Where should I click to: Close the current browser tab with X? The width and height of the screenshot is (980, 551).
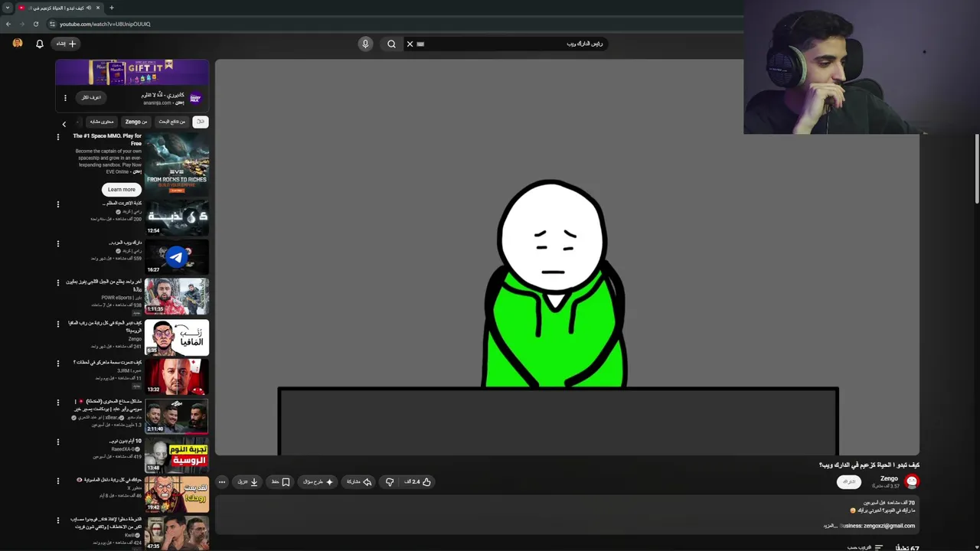100,8
